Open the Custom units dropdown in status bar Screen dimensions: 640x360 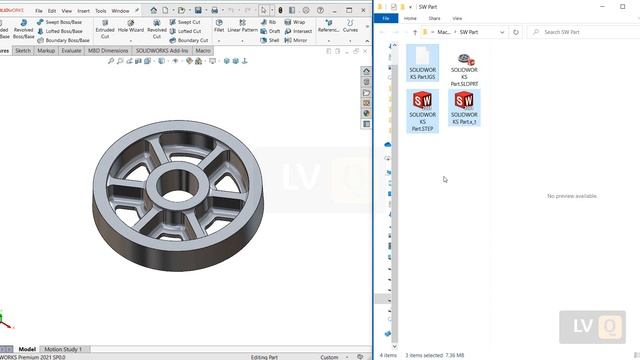(x=347, y=357)
